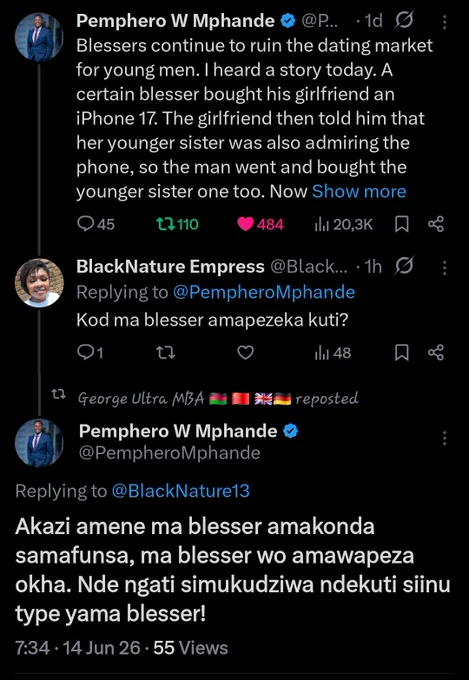
Task: View analytics showing 20,3K views
Action: coord(343,224)
